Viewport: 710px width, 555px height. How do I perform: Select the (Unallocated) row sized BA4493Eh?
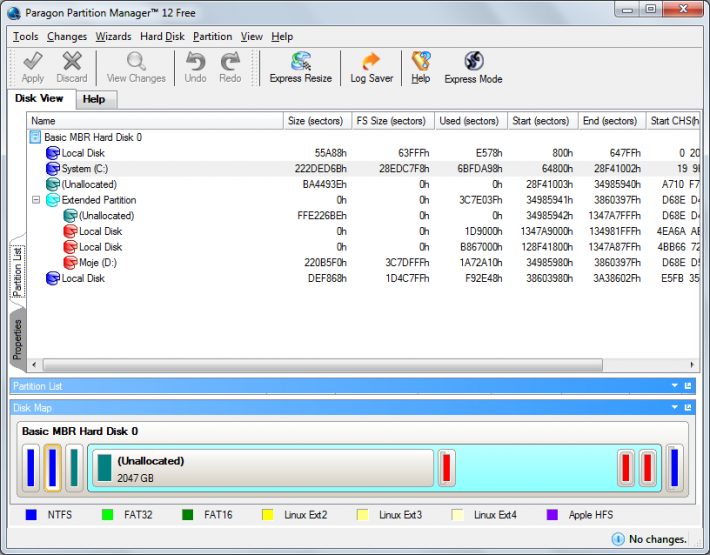click(x=364, y=185)
